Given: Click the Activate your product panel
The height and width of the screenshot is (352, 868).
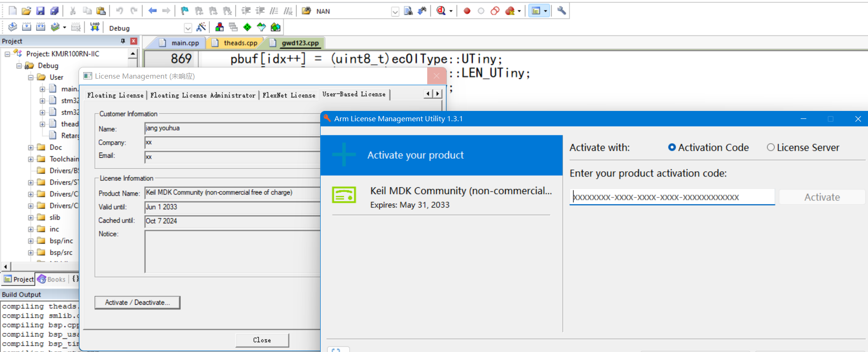Looking at the screenshot, I should (x=442, y=155).
